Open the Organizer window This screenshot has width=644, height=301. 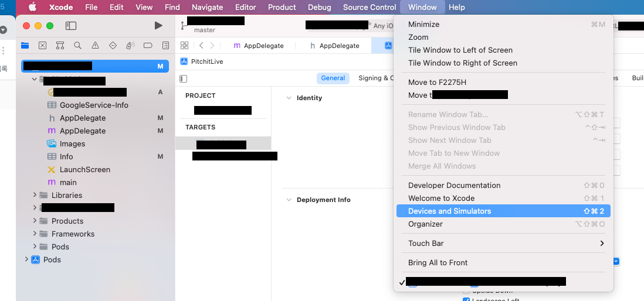(x=503, y=224)
